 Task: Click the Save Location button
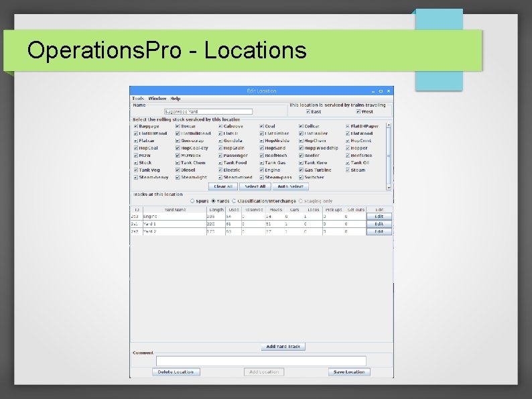[349, 372]
